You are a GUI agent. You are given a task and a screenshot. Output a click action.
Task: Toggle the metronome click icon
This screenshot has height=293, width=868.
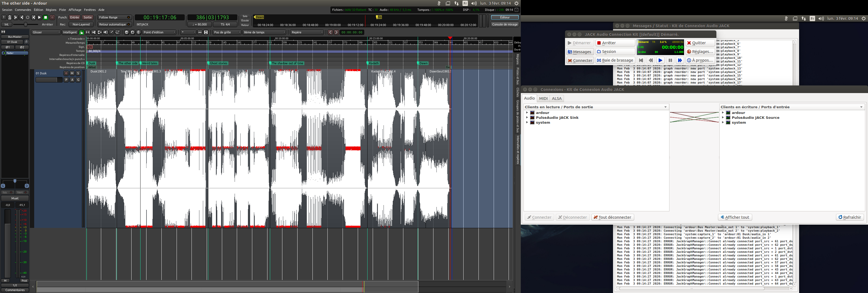[10, 18]
